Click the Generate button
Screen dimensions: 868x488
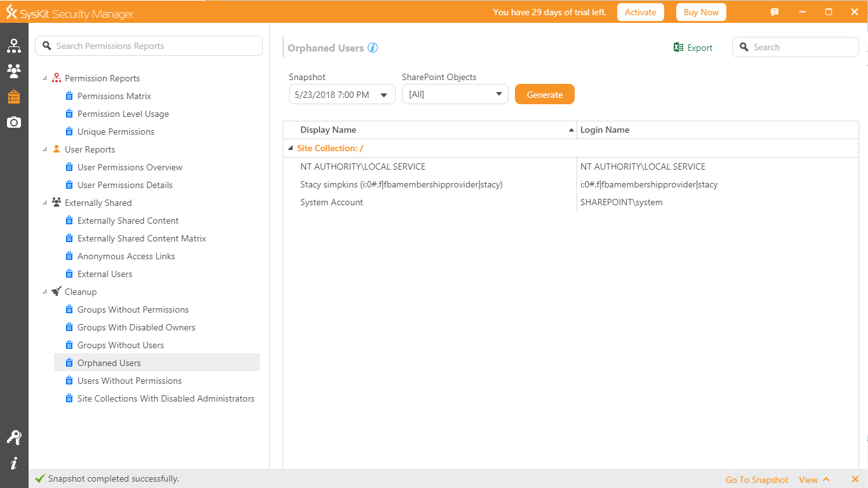click(545, 94)
